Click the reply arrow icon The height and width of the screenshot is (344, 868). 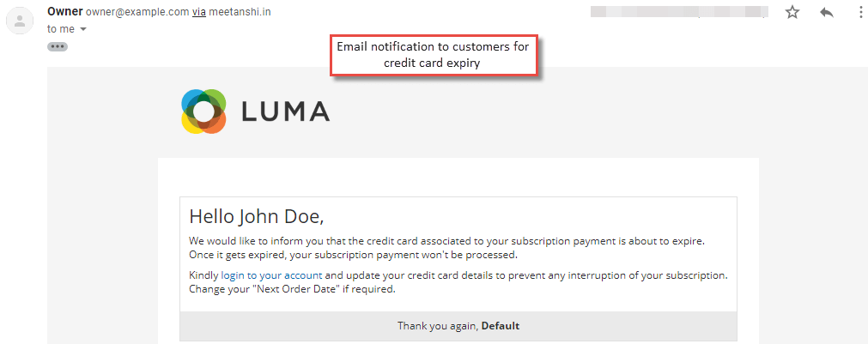tap(827, 13)
